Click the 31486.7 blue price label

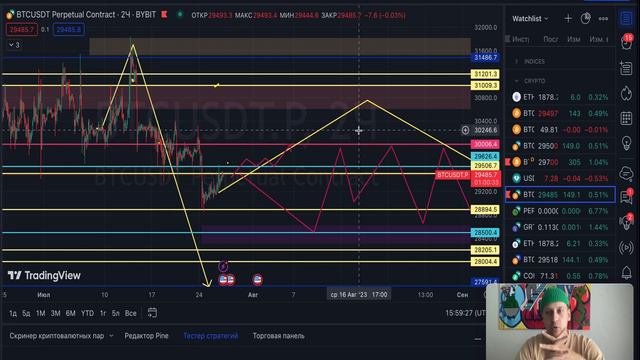coord(486,58)
